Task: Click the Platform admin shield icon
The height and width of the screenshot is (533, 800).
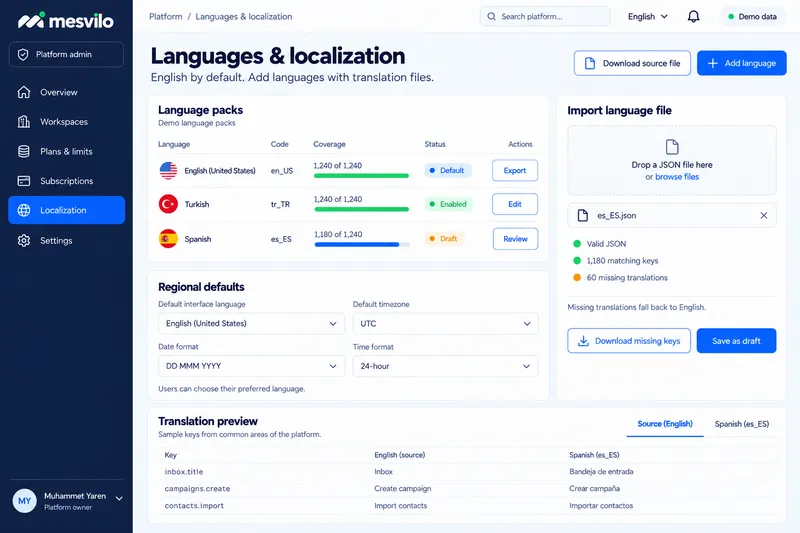Action: click(23, 55)
